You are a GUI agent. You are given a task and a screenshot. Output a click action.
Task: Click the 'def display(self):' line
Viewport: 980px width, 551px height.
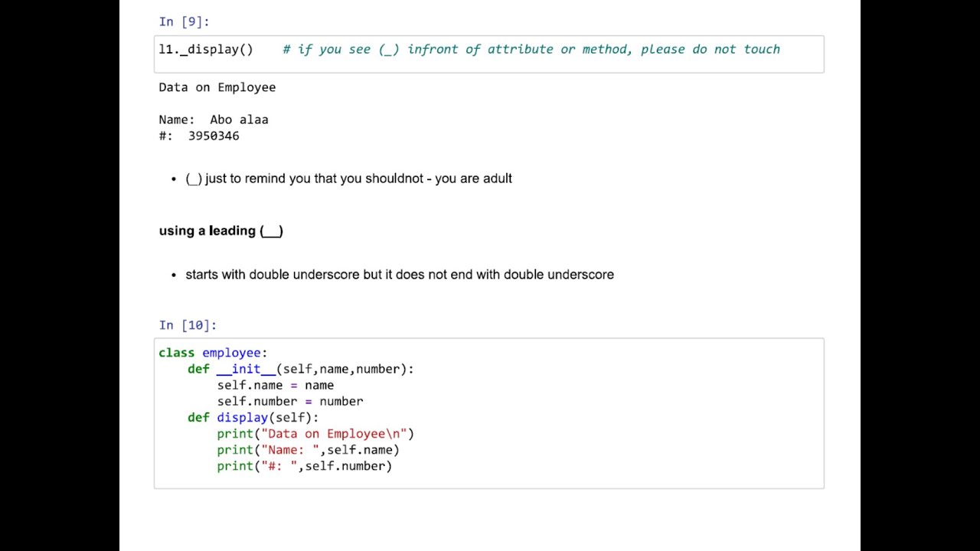[253, 417]
